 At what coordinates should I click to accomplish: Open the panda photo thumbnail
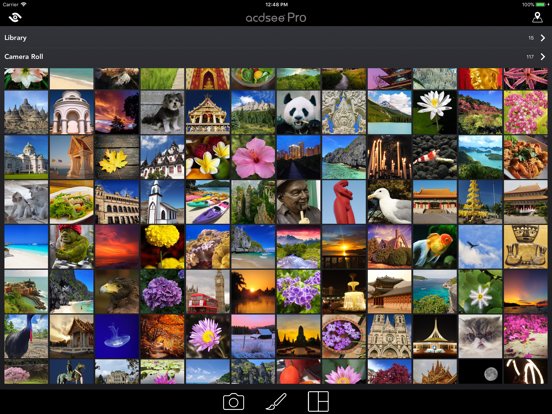[299, 112]
